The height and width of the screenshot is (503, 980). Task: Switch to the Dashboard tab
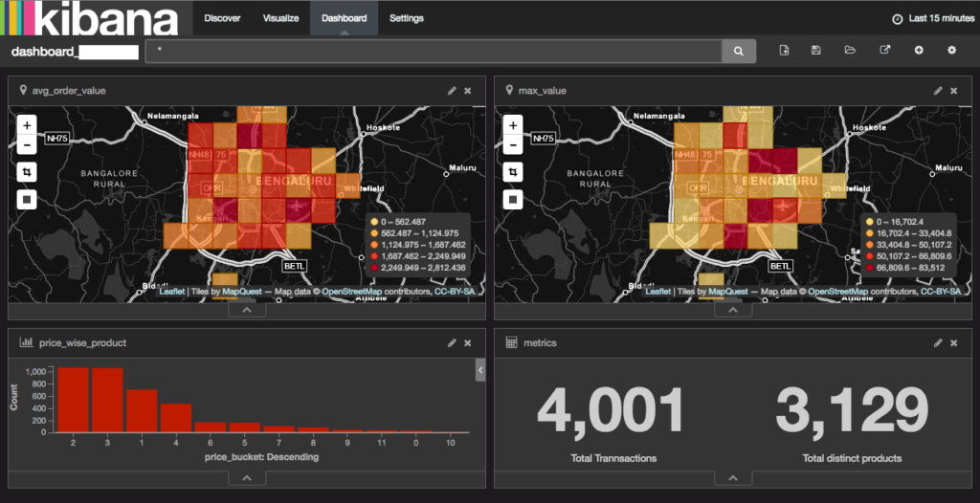tap(344, 18)
